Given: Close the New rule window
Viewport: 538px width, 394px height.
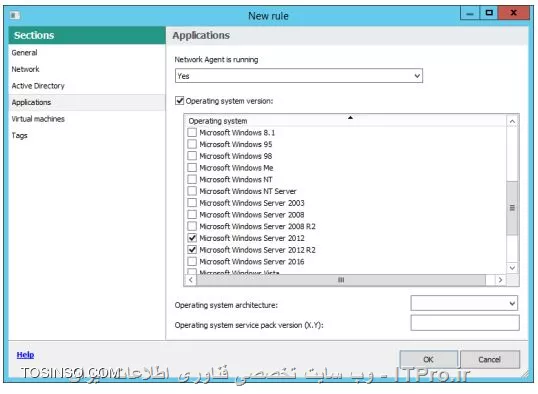Looking at the screenshot, I should [x=513, y=13].
